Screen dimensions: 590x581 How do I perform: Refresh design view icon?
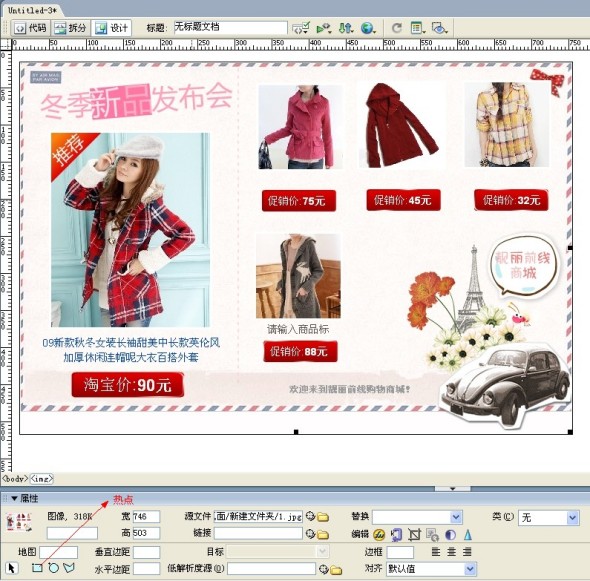click(397, 28)
